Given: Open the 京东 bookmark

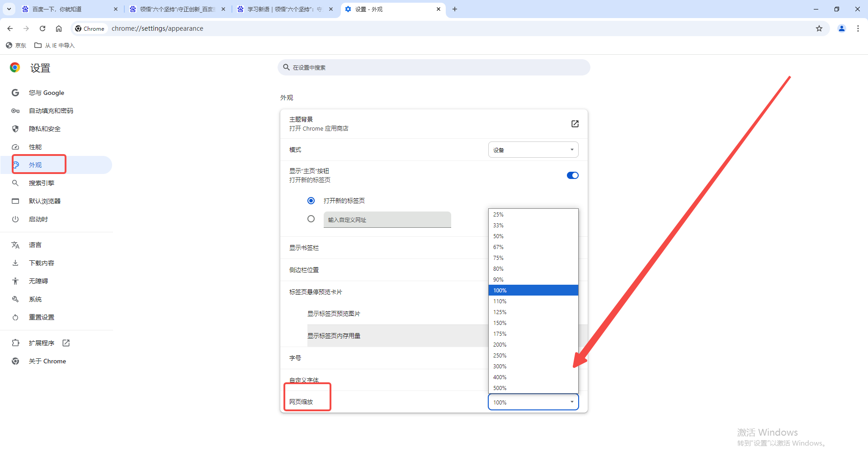Looking at the screenshot, I should pyautogui.click(x=16, y=45).
